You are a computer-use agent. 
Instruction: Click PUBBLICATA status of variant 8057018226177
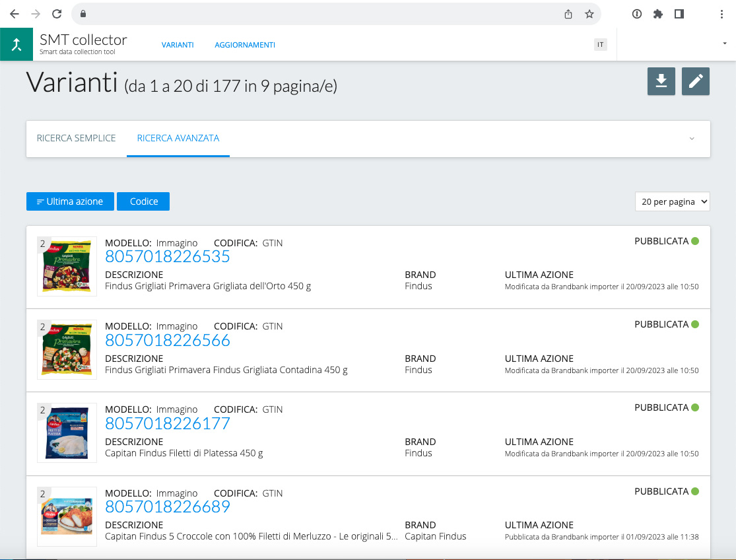(667, 407)
